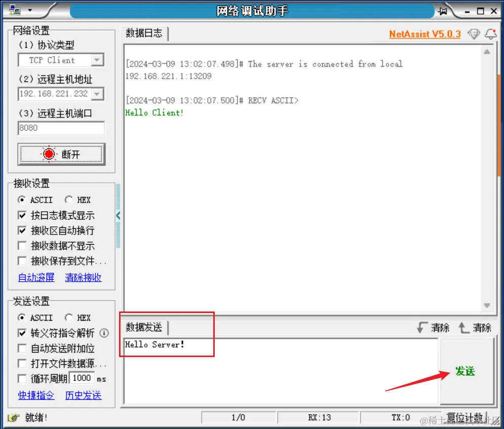The width and height of the screenshot is (504, 429).
Task: Open the 历史发送 link
Action: [83, 395]
